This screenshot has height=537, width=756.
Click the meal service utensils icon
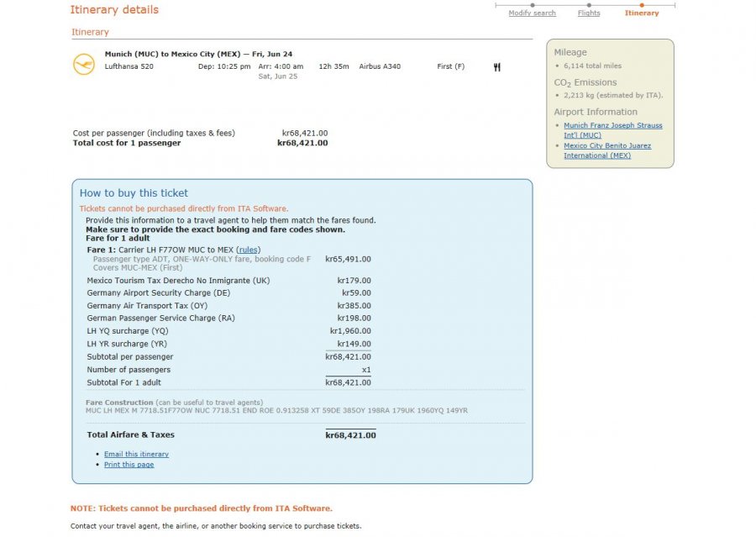pos(496,67)
